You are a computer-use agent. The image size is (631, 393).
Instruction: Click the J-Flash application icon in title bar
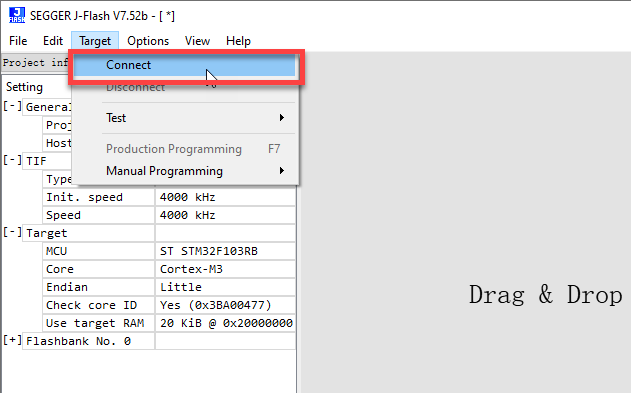tap(17, 15)
